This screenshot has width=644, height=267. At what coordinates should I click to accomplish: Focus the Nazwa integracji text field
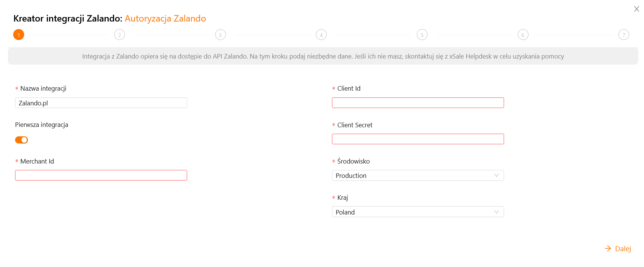point(101,103)
